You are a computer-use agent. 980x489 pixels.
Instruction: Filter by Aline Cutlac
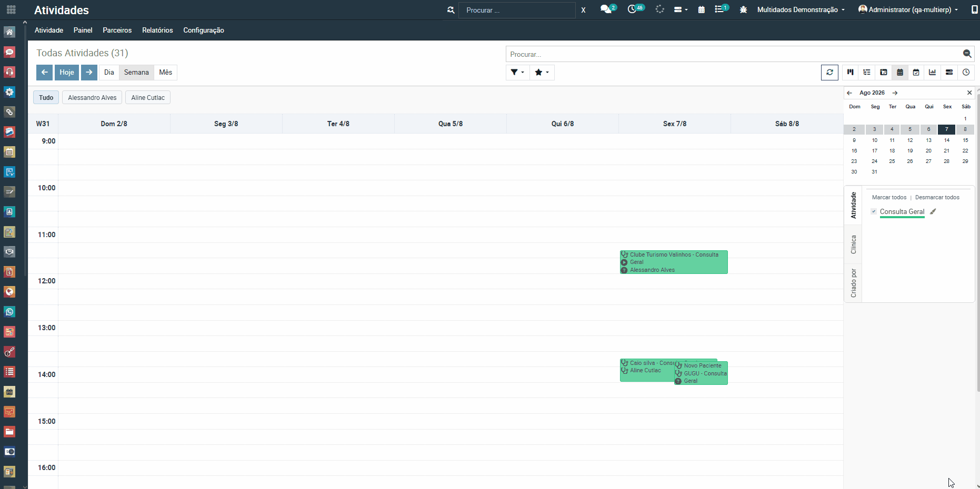coord(148,98)
